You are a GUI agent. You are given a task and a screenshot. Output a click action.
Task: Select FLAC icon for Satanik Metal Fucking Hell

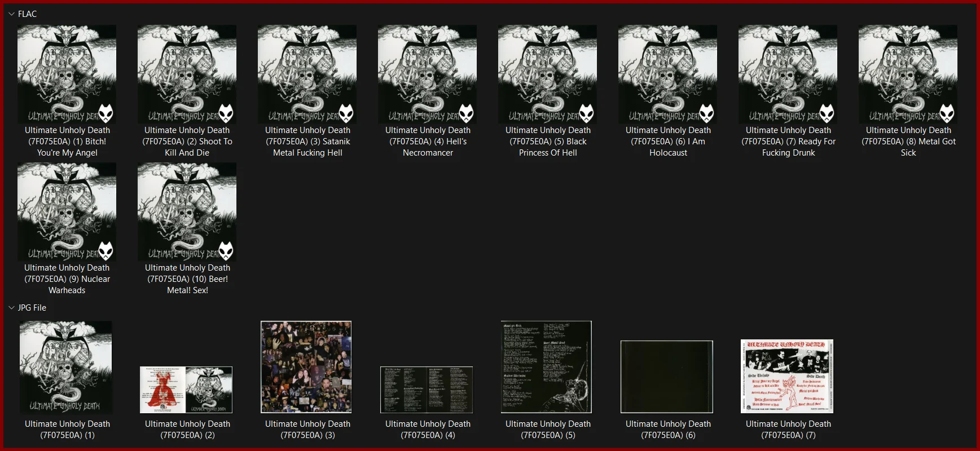pyautogui.click(x=307, y=74)
